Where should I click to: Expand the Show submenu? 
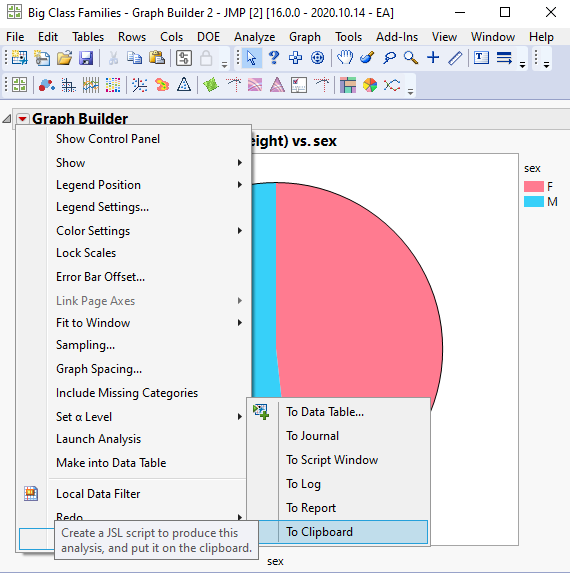pyautogui.click(x=133, y=163)
